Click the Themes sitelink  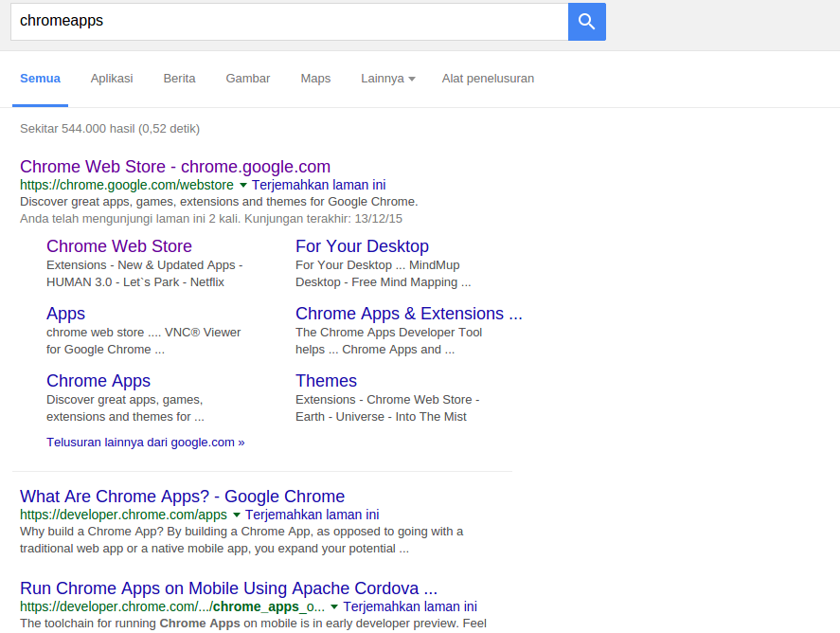click(x=326, y=381)
